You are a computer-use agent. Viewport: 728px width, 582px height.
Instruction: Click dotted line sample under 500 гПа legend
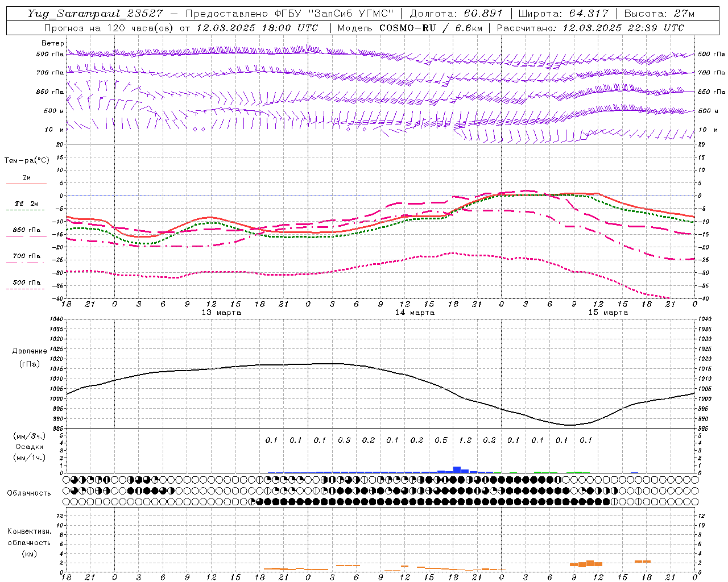click(26, 289)
